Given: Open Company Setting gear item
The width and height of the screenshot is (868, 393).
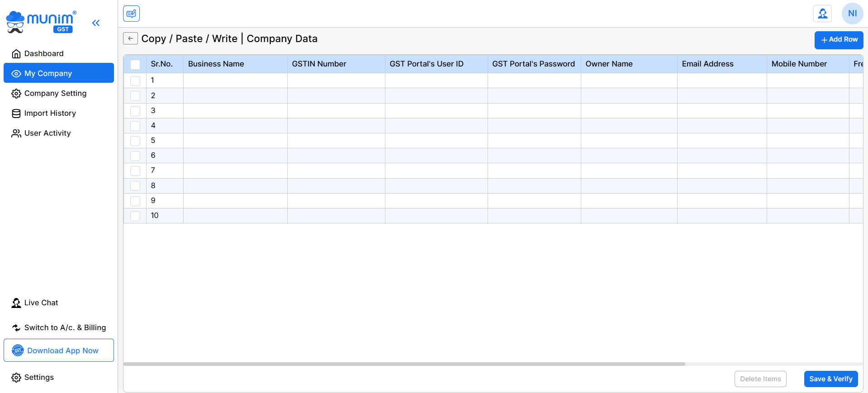Looking at the screenshot, I should pyautogui.click(x=55, y=94).
